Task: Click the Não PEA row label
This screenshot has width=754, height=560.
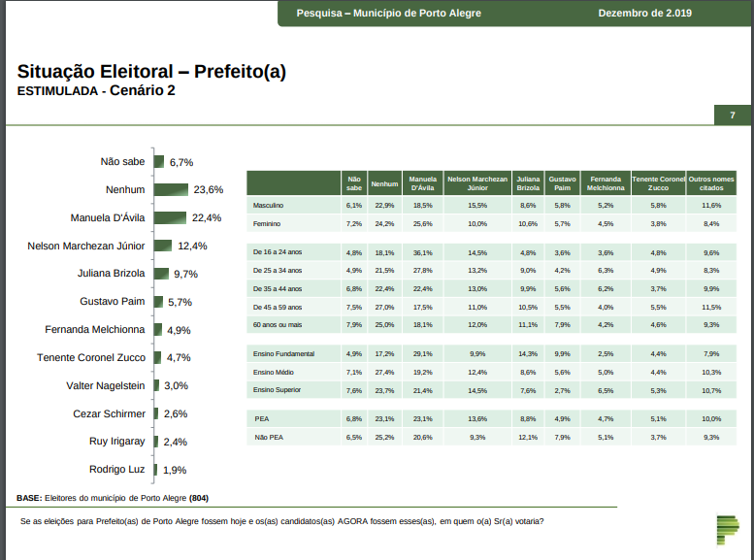Action: coord(268,437)
